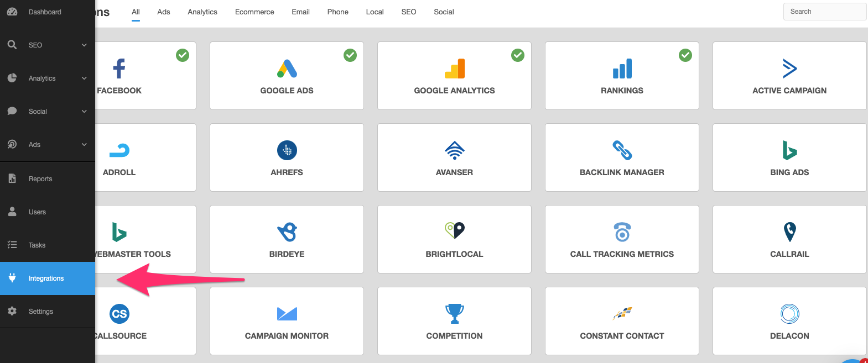Click Facebook card's green connected checkmark
The height and width of the screenshot is (363, 868).
[183, 55]
